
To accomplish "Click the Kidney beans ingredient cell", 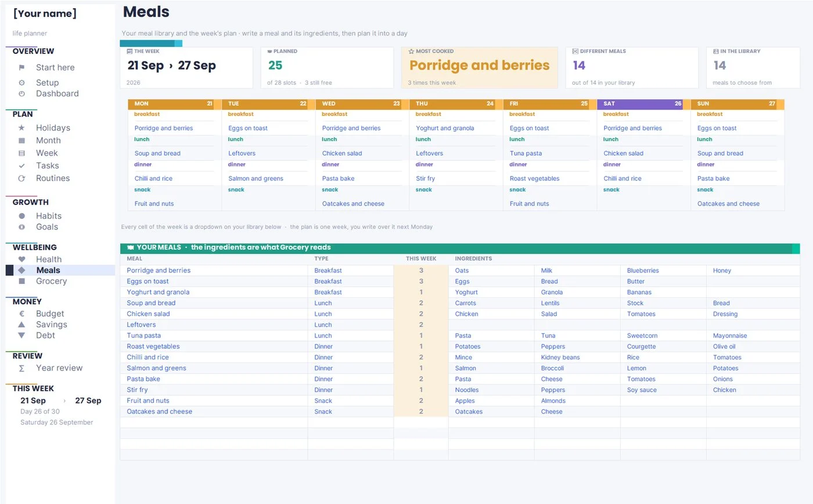I will pos(577,358).
